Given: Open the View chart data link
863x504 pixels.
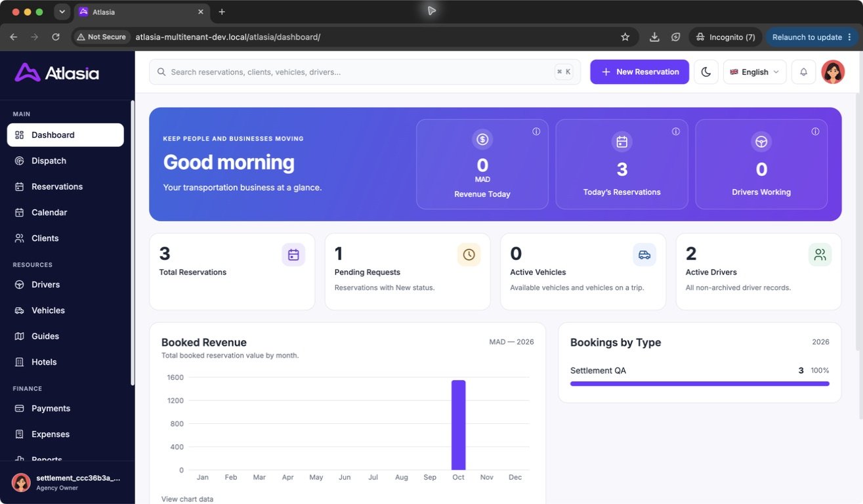Looking at the screenshot, I should [x=187, y=499].
